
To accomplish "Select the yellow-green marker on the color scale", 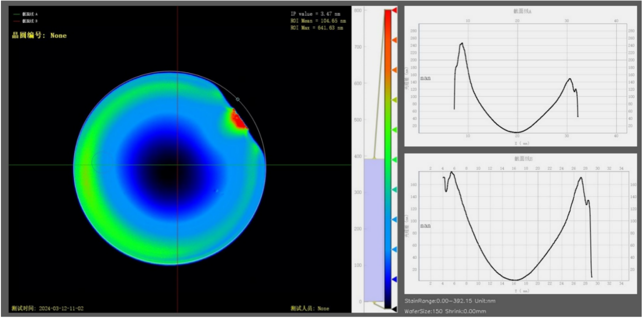I will [x=395, y=100].
